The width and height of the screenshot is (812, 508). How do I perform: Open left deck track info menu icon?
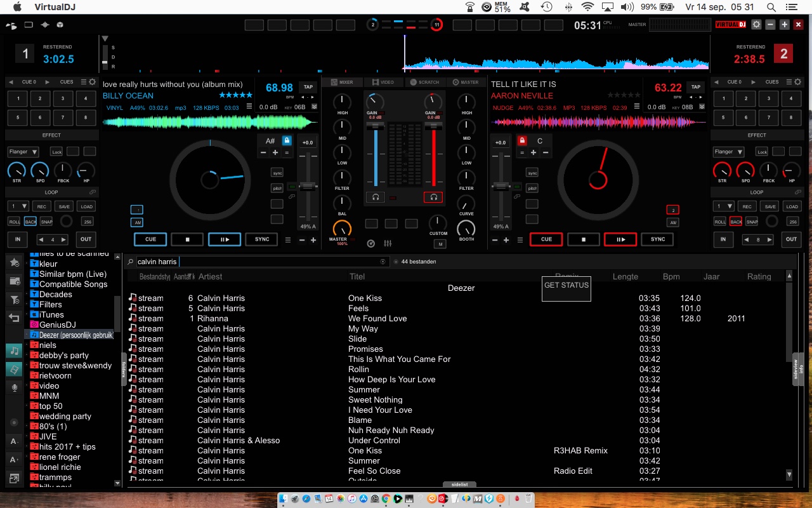coord(249,107)
